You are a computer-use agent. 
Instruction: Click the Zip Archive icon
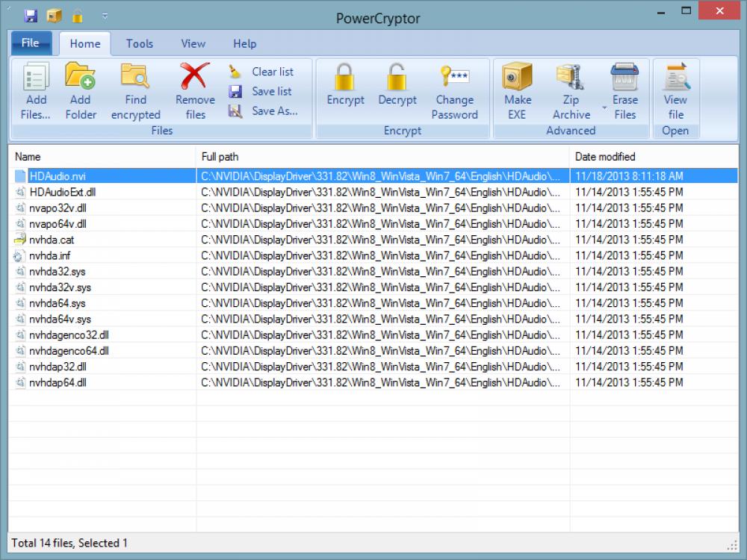[571, 78]
